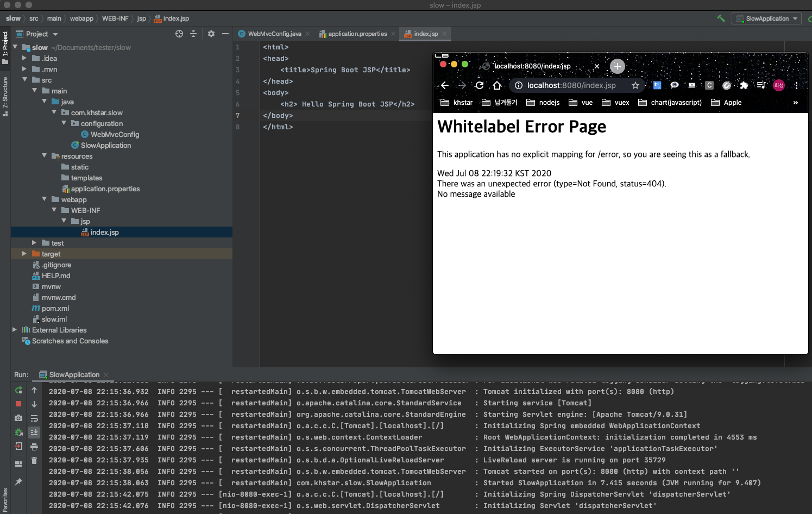Collapse the src folder
This screenshot has width=812, height=514.
pyautogui.click(x=25, y=80)
